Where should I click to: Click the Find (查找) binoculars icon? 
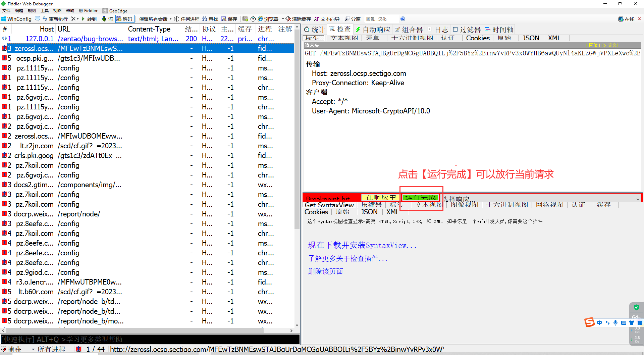coord(205,19)
